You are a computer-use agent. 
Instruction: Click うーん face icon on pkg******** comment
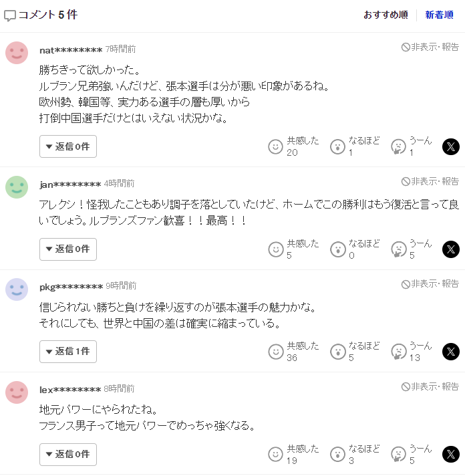(x=399, y=352)
